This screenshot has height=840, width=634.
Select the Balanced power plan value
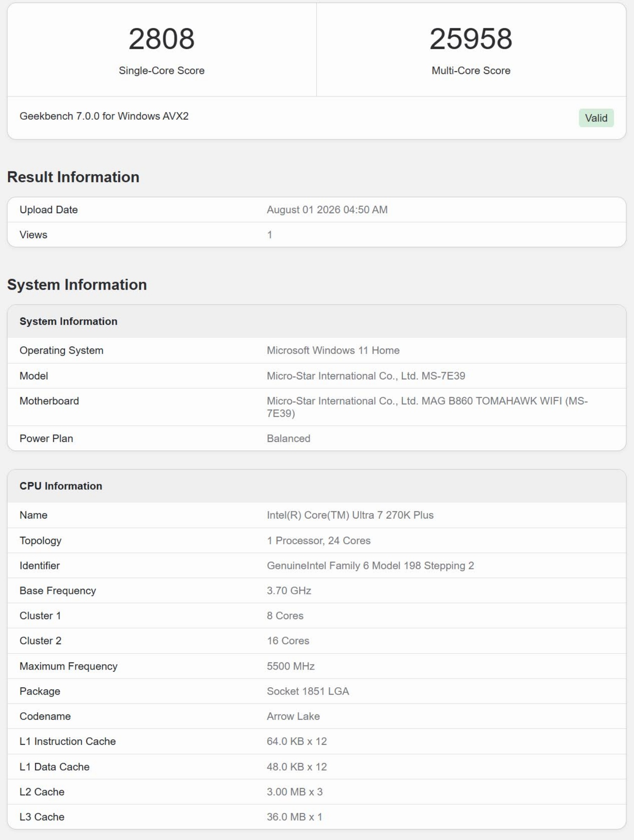click(288, 439)
